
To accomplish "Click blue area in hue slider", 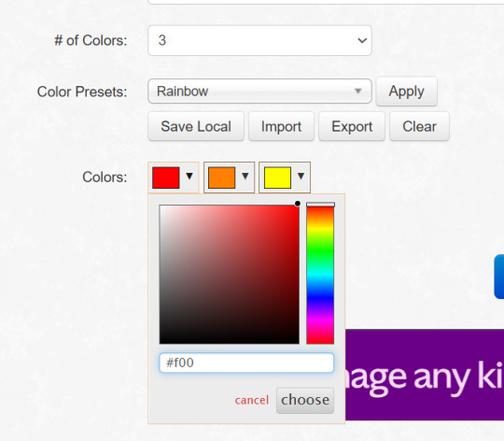I will 320,294.
